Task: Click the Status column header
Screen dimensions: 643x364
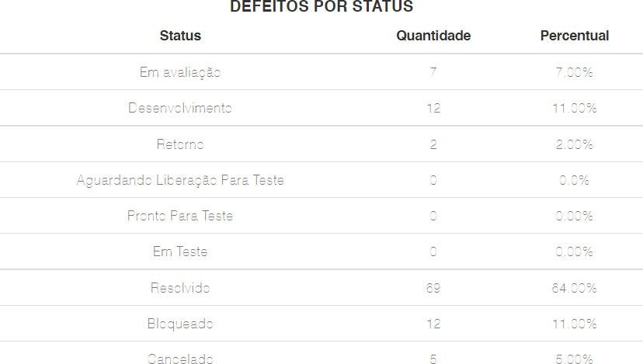Action: coord(180,36)
